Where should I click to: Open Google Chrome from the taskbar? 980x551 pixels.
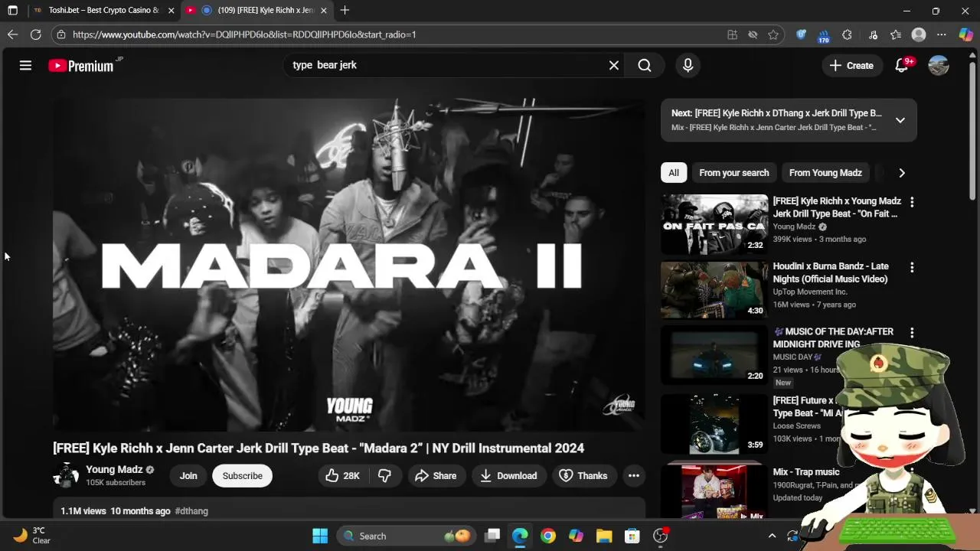click(547, 536)
